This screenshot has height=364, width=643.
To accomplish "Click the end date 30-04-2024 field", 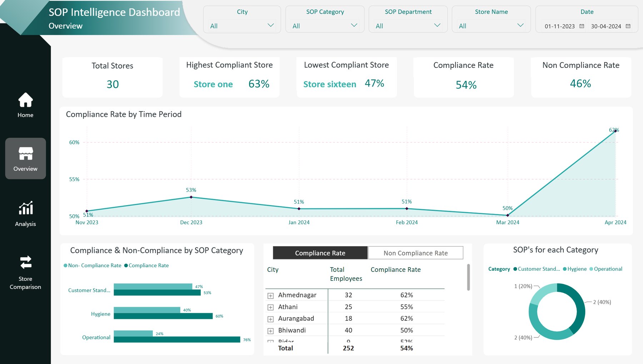I will [606, 26].
